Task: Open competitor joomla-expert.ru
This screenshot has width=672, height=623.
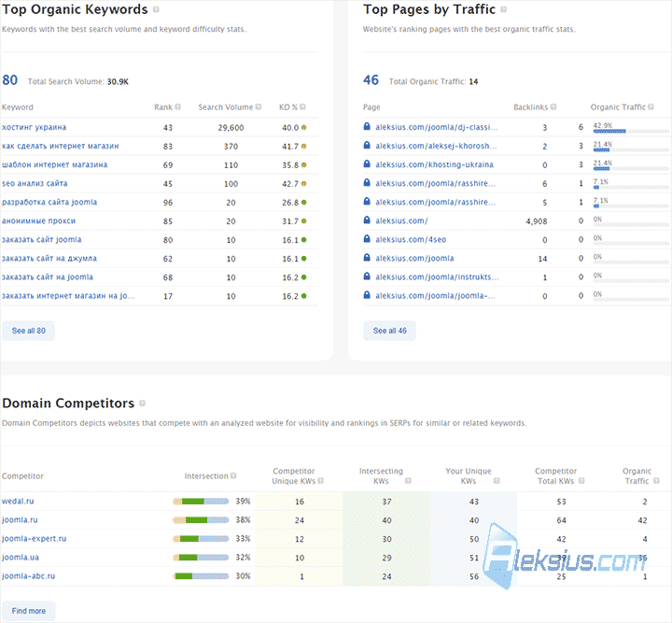Action: pyautogui.click(x=34, y=539)
